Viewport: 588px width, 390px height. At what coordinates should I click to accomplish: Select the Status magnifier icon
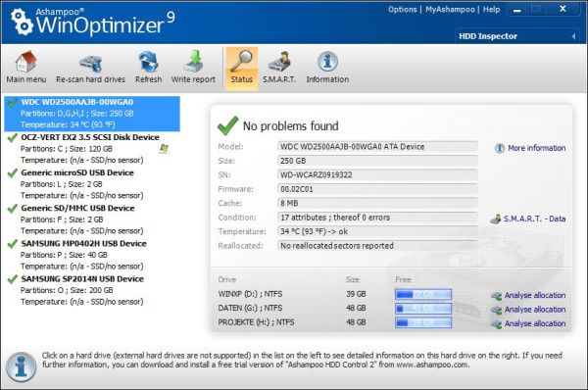coord(241,62)
